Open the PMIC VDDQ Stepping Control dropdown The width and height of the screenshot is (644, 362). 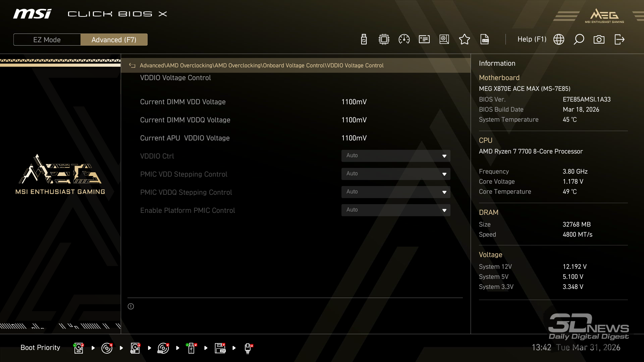[x=395, y=192]
